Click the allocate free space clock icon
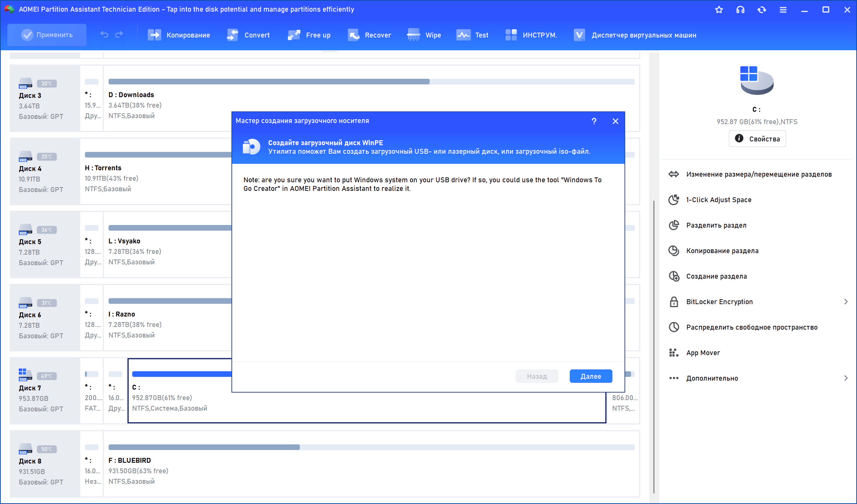The image size is (857, 504). (x=674, y=327)
